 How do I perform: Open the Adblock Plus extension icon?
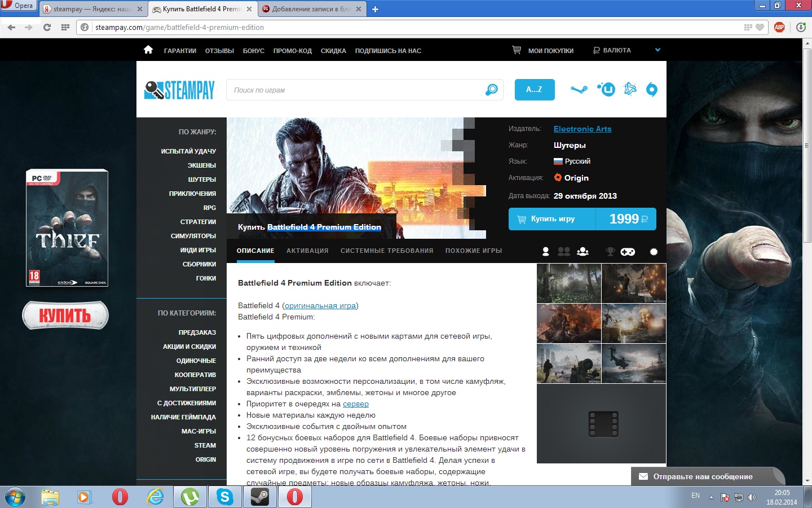pyautogui.click(x=779, y=27)
